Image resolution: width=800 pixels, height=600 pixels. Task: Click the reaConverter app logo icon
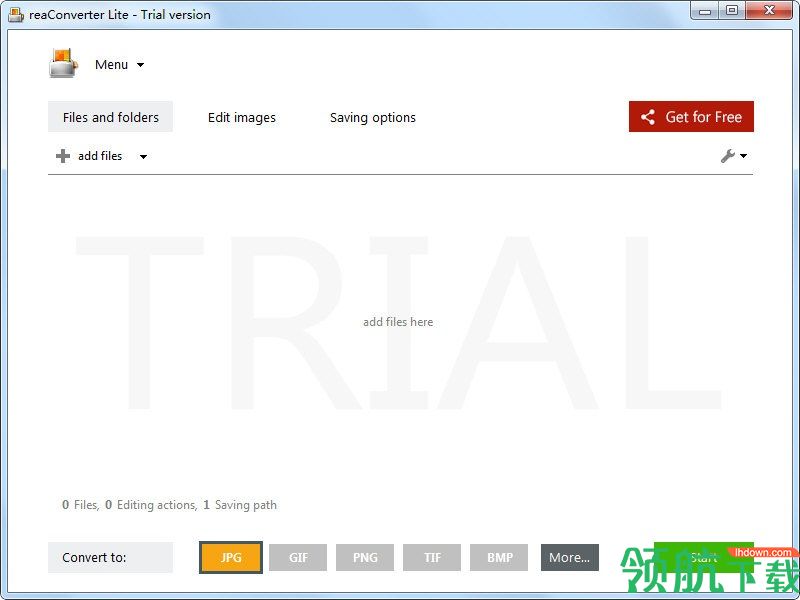tap(63, 63)
